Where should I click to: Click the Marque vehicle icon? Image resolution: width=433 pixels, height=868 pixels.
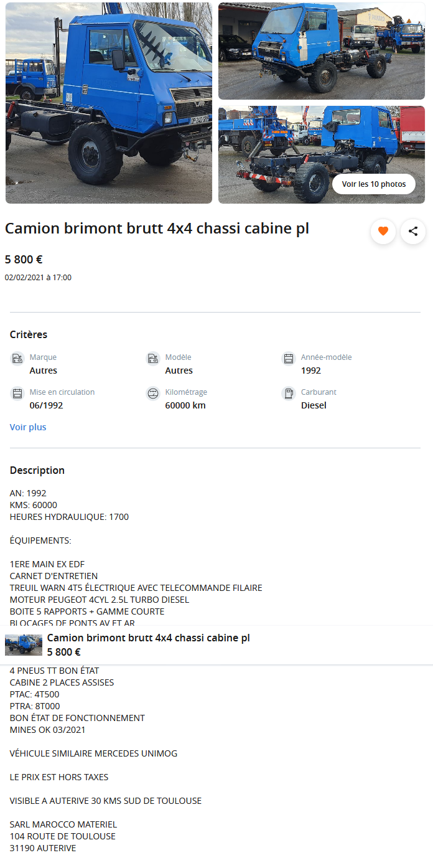coord(17,359)
